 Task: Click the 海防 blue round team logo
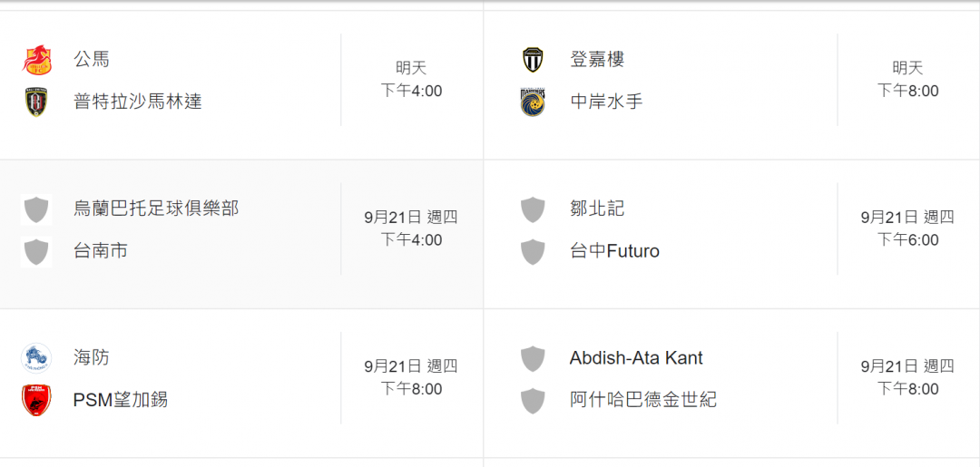click(36, 358)
